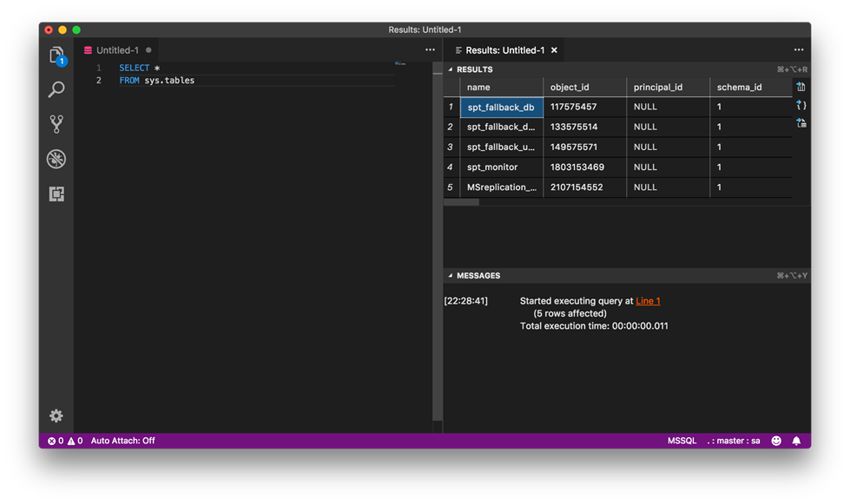The width and height of the screenshot is (850, 504).
Task: Select NULL principal_id in spt_monitor row
Action: pos(669,167)
